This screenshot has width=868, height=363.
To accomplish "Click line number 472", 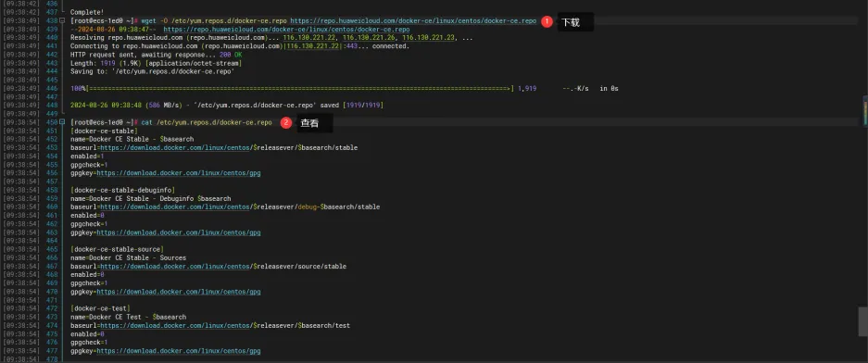I will pos(52,308).
